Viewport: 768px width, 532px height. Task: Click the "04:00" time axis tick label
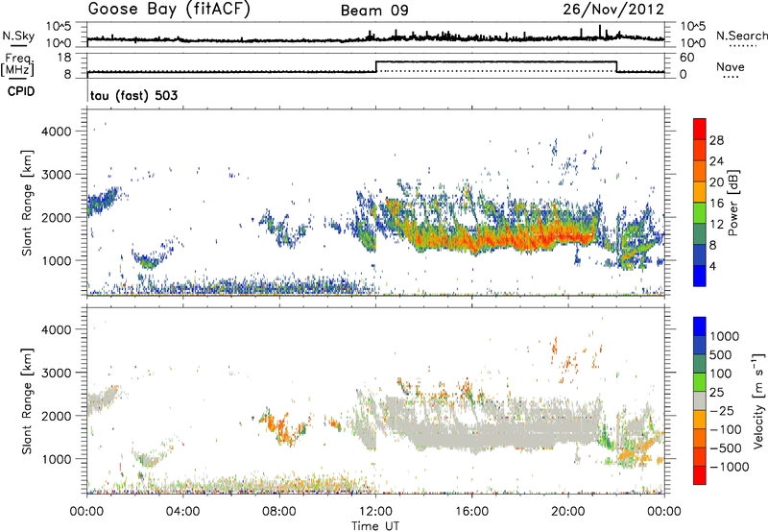[182, 512]
